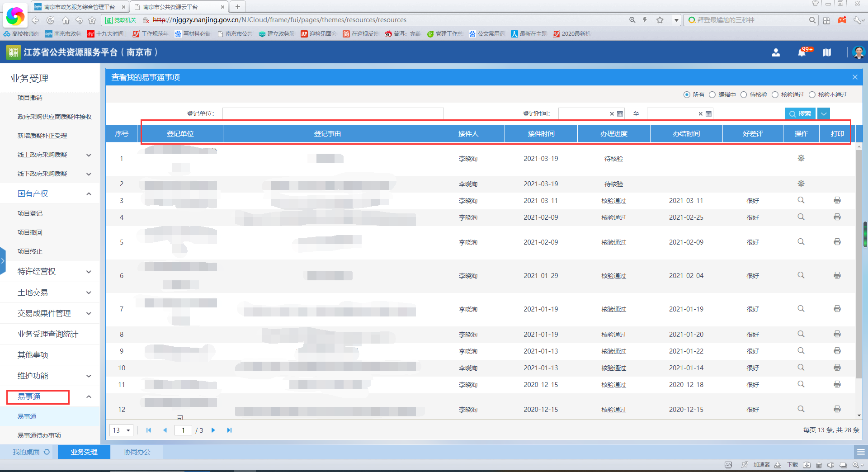Open 易事通待办事项 menu item
Screen dimensions: 868x472
[39, 435]
